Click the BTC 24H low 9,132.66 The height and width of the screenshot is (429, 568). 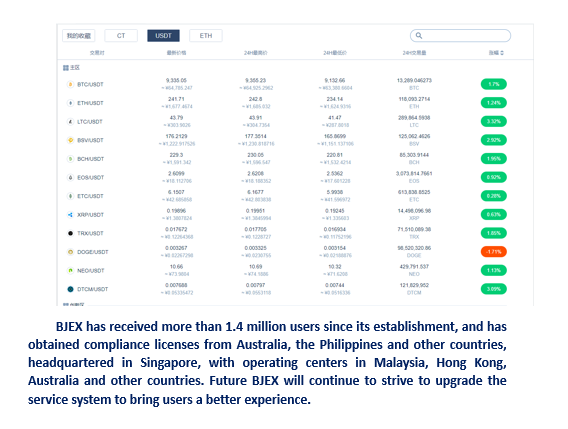[335, 80]
